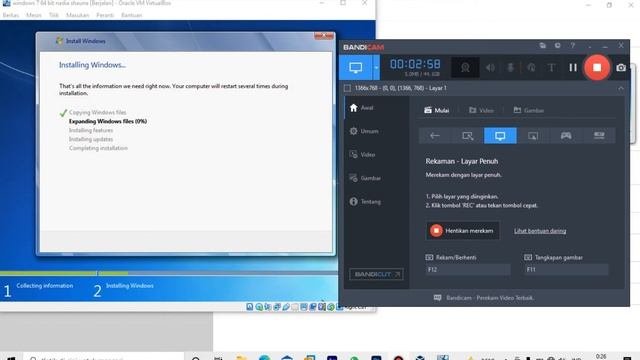Click the Copying Windows files step

[x=98, y=112]
